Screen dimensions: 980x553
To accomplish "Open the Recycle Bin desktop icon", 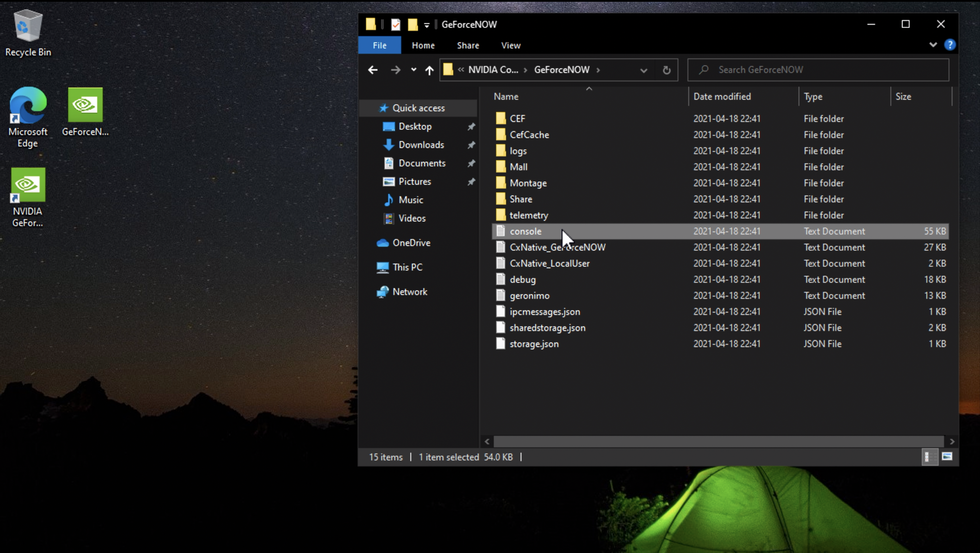I will 28,33.
